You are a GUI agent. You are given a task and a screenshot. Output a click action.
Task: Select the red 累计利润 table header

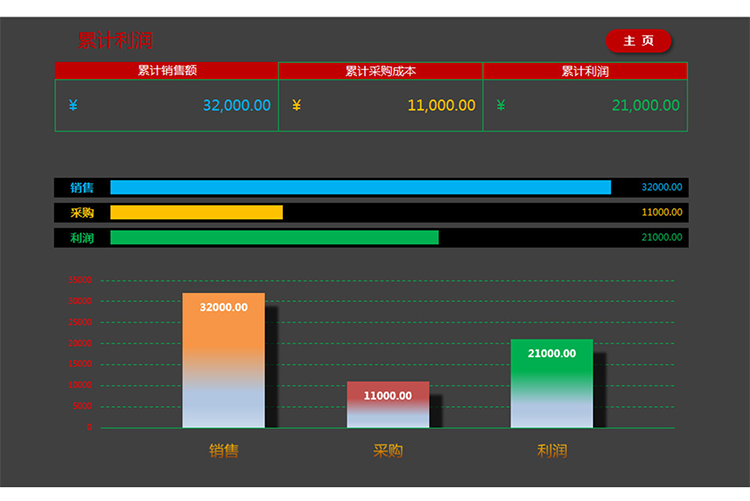coord(585,71)
